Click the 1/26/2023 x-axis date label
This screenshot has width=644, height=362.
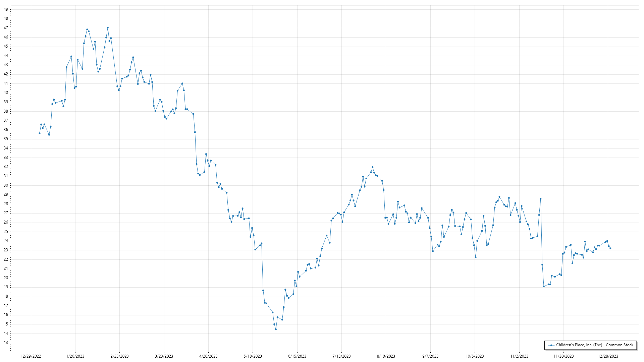point(75,356)
